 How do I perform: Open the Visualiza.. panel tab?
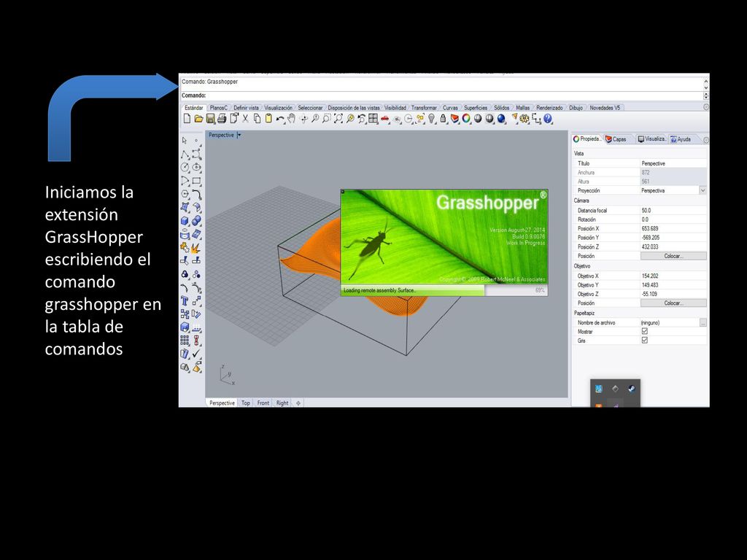coord(652,139)
